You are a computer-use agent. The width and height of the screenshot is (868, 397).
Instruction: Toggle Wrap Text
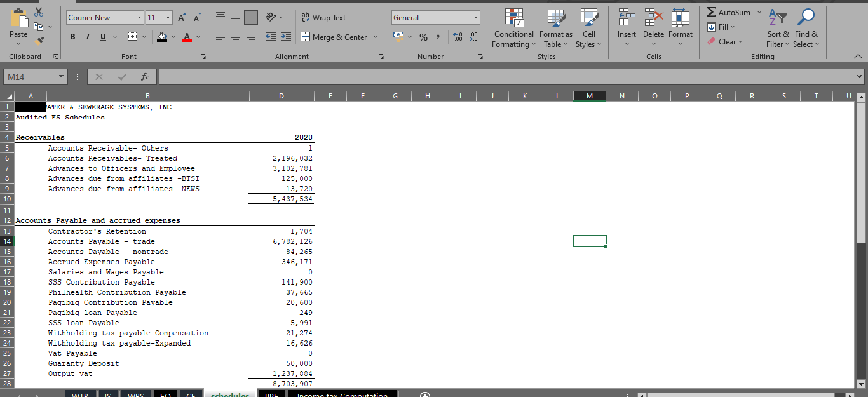click(x=323, y=18)
